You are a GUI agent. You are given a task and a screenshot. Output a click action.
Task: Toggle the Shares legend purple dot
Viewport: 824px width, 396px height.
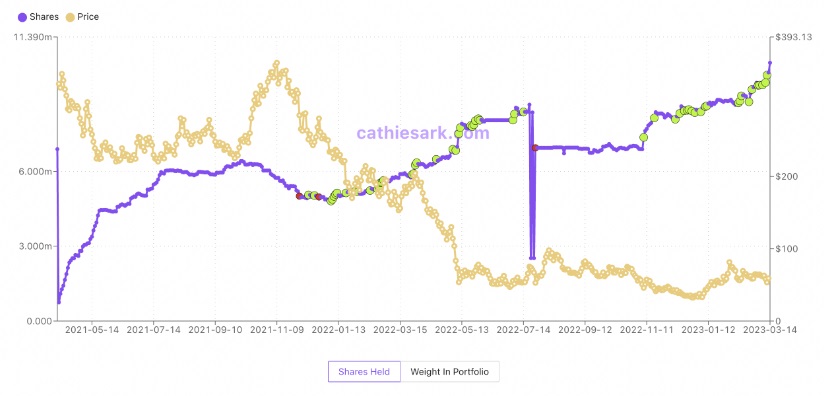[x=22, y=17]
